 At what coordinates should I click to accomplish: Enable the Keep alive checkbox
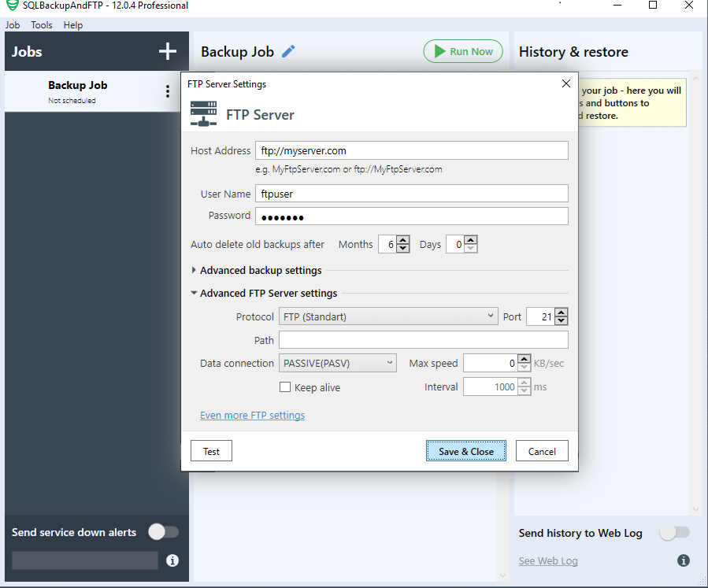pyautogui.click(x=285, y=387)
